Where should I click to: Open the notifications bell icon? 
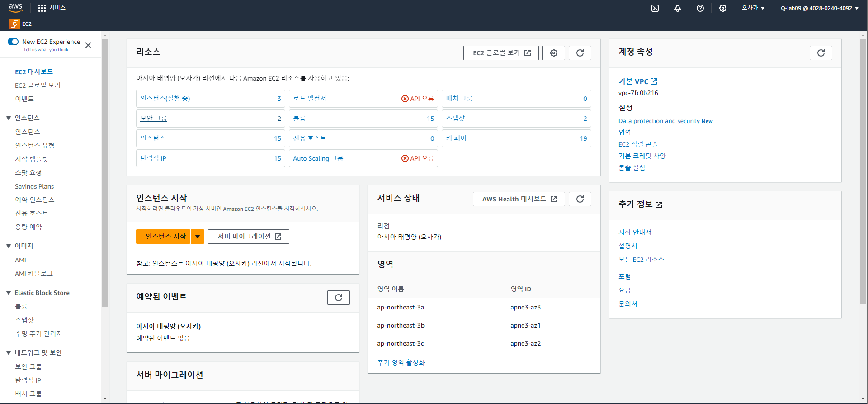tap(677, 8)
